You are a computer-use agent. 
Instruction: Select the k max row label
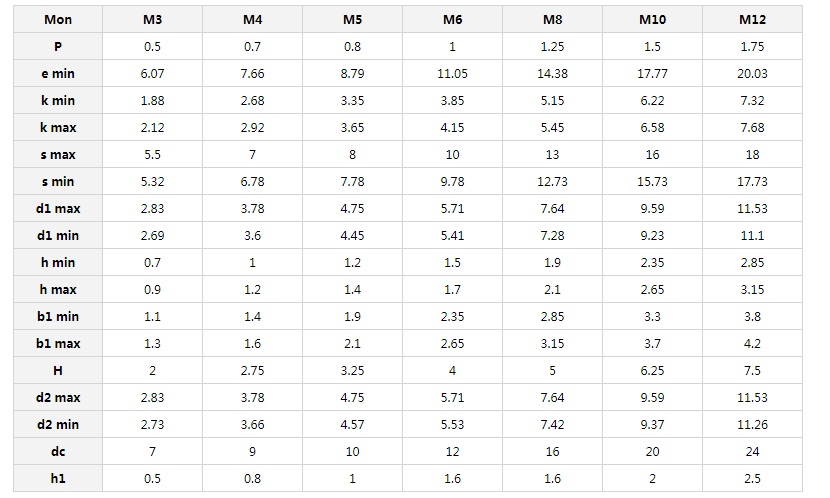(x=58, y=128)
